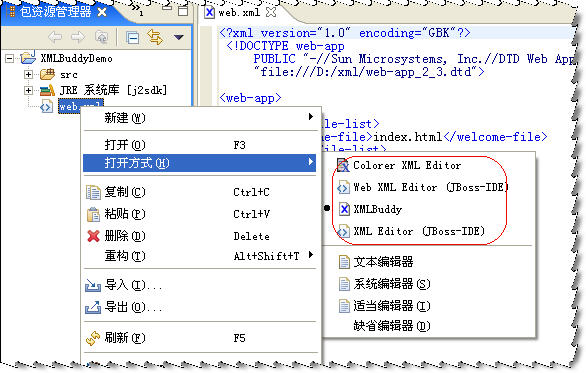Select the XMLBuddyDemo project folder icon
The image size is (586, 373).
(x=28, y=57)
